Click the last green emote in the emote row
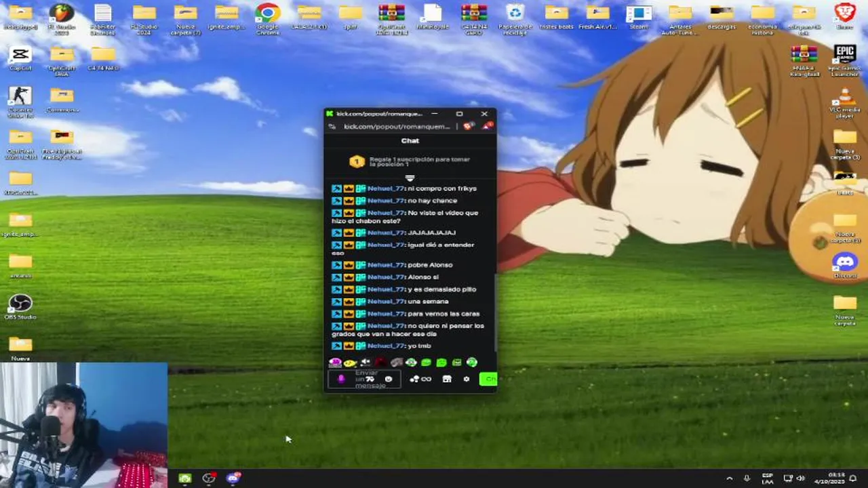Screen dimensions: 868x488 (472, 363)
